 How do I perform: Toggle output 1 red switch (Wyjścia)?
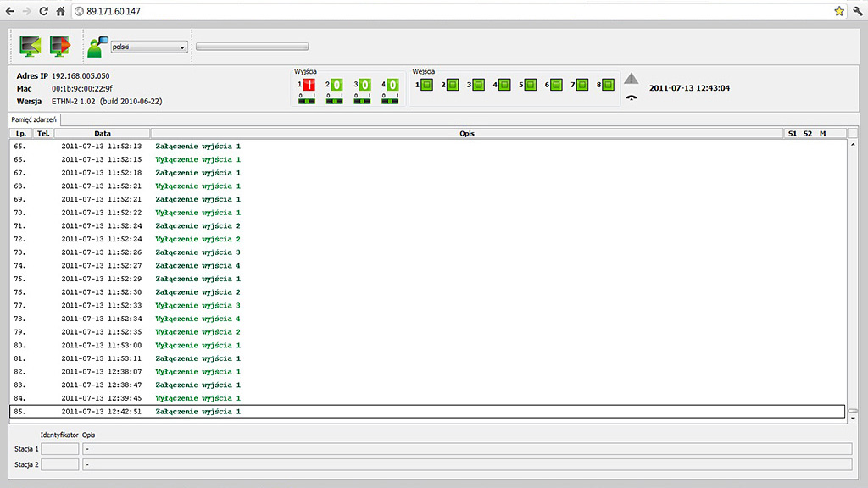click(309, 85)
